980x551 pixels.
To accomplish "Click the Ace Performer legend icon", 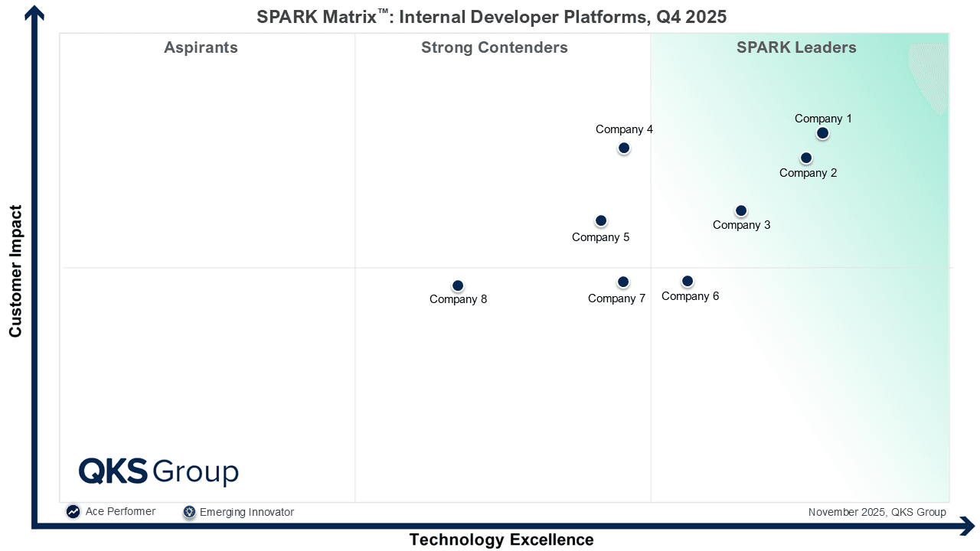I will (73, 512).
